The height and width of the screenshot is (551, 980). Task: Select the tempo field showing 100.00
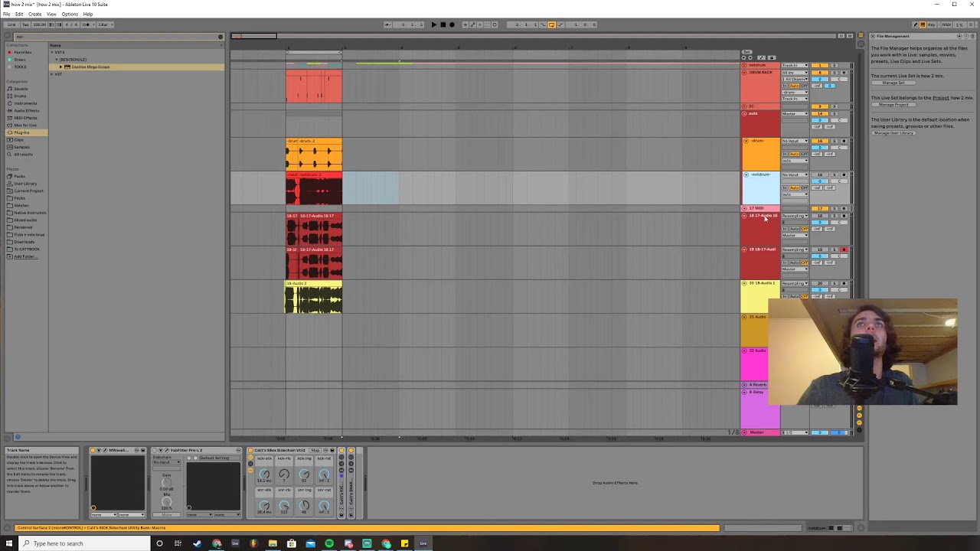[x=40, y=24]
